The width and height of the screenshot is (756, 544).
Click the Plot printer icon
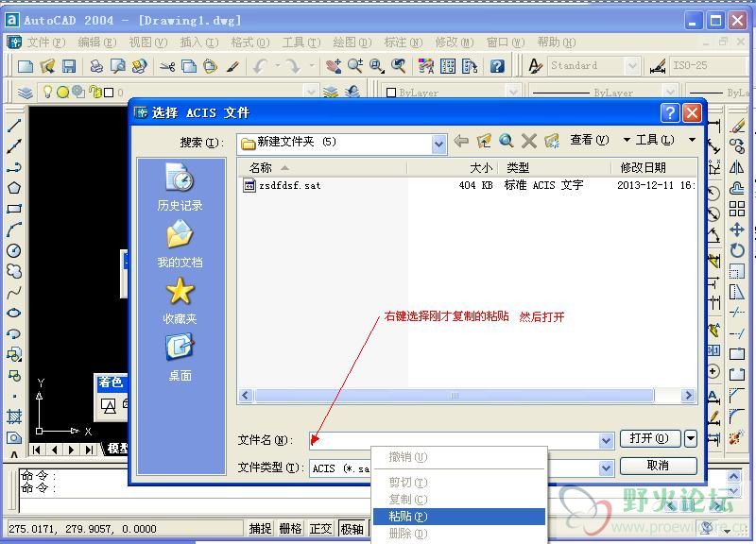pos(96,66)
